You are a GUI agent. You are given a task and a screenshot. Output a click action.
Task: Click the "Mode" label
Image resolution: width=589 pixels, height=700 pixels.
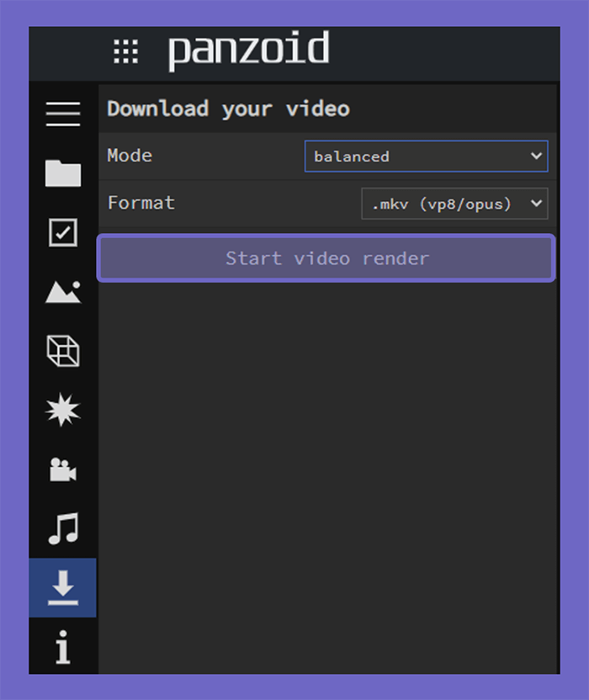(130, 156)
